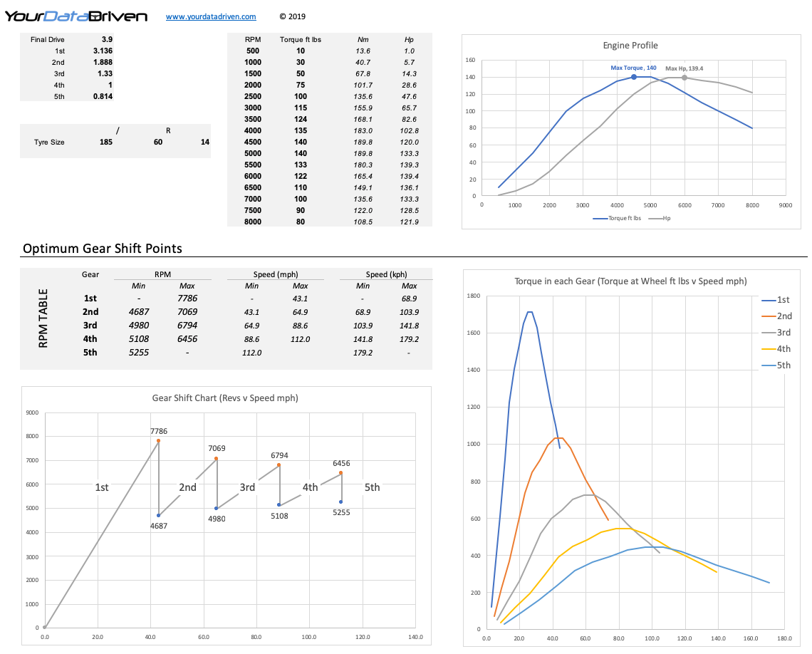812x654 pixels.
Task: Select the Torque in each Gear chart title
Action: tap(630, 281)
